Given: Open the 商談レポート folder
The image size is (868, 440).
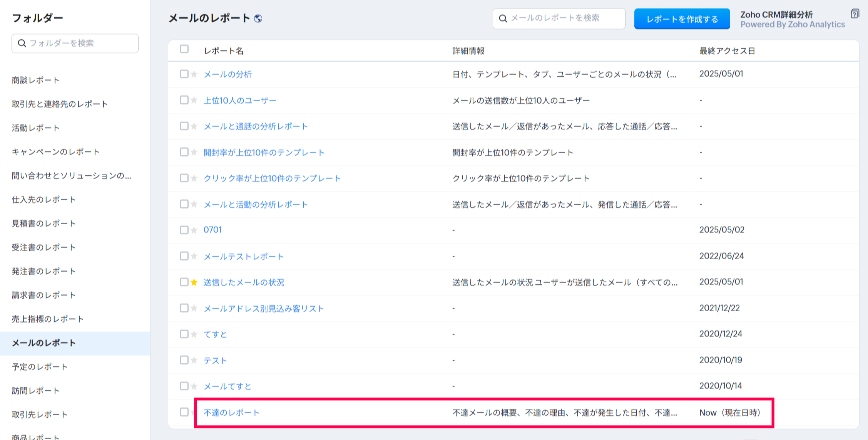Looking at the screenshot, I should (x=35, y=80).
